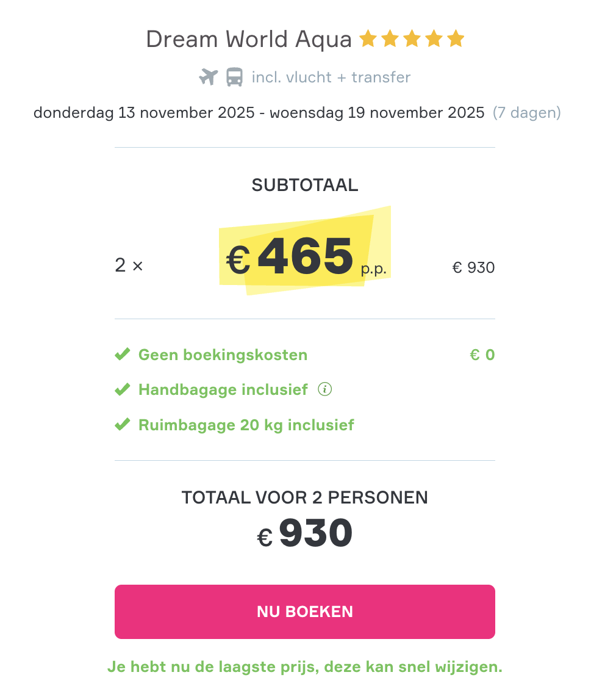Click the highlighted € 465 p.p. price
Viewport: 616px width, 686px height.
[x=305, y=256]
